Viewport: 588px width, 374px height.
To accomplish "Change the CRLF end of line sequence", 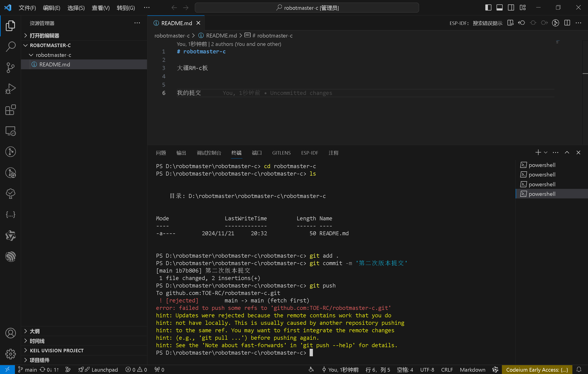I will coord(447,370).
